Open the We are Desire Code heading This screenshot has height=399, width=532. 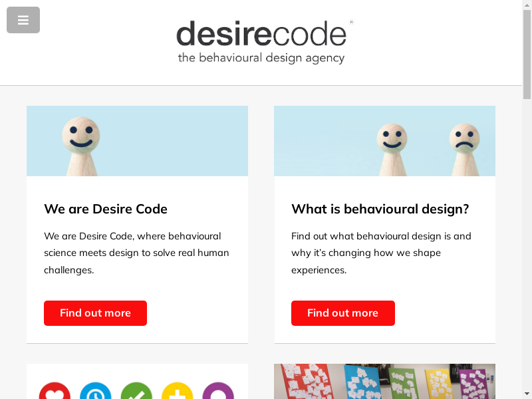point(106,209)
